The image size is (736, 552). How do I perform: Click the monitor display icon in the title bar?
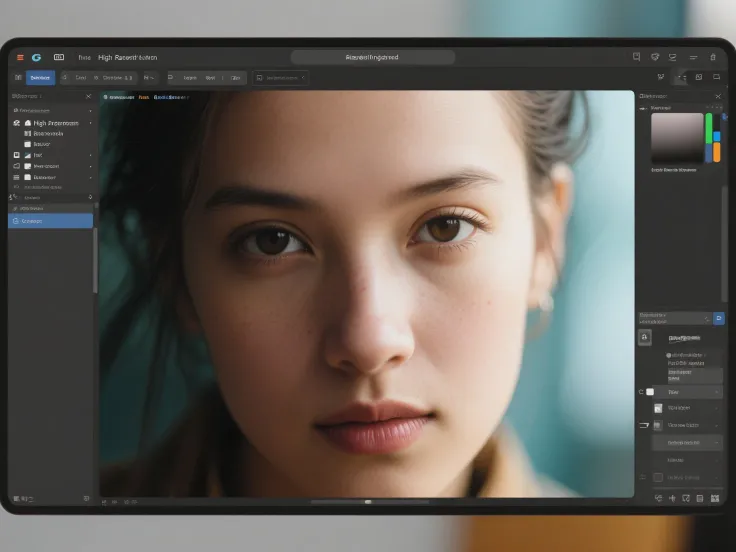pyautogui.click(x=673, y=57)
